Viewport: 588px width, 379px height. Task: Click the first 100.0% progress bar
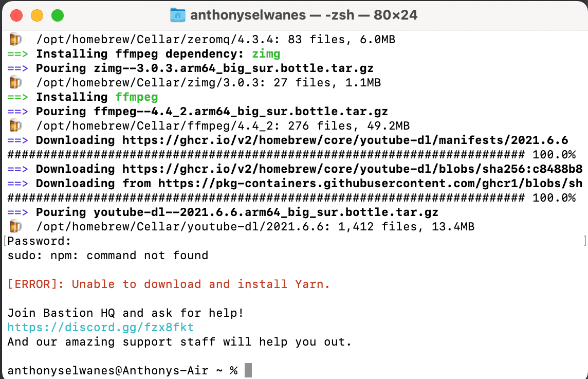click(x=291, y=155)
